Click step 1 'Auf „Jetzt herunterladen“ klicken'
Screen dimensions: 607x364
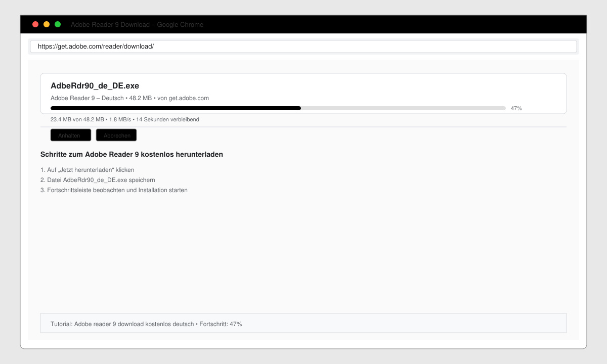tap(87, 170)
